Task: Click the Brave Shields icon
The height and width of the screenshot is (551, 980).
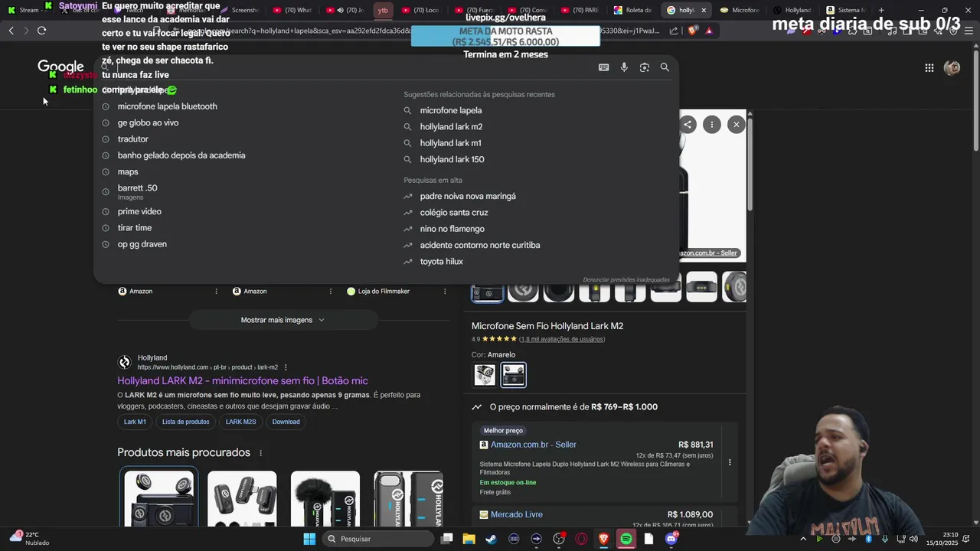Action: tap(692, 31)
